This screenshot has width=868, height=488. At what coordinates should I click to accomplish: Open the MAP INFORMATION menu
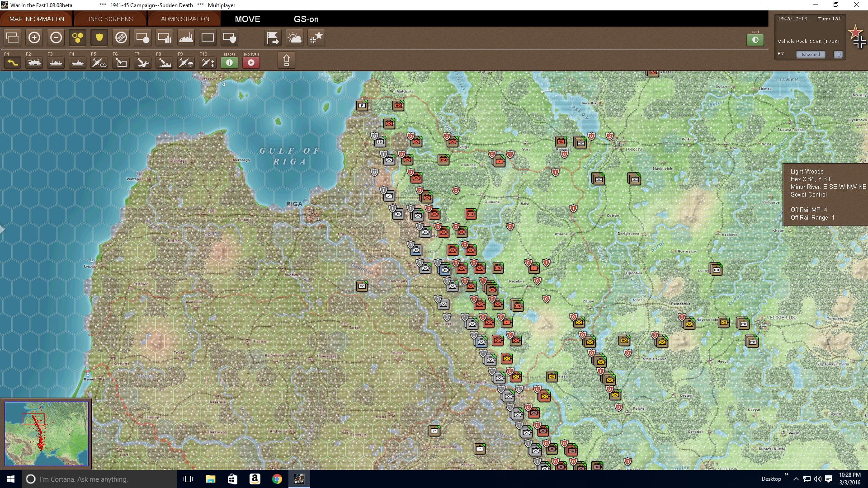pos(36,19)
